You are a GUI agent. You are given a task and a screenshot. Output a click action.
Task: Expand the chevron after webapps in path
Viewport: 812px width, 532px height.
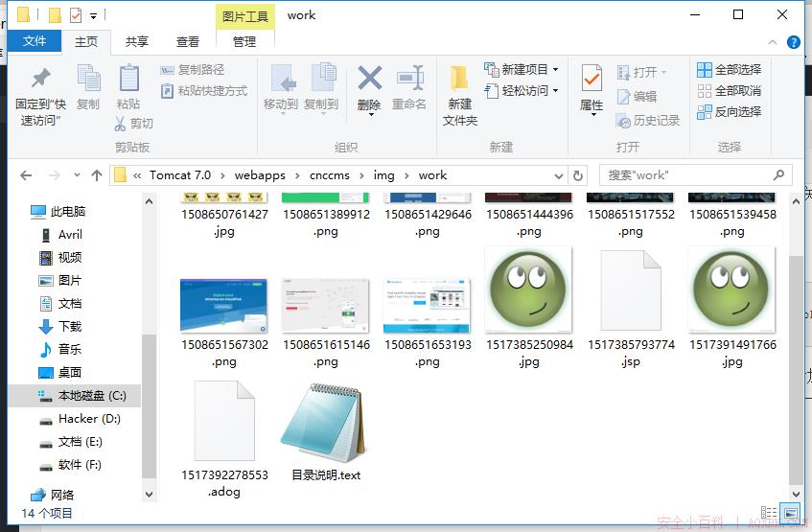297,175
